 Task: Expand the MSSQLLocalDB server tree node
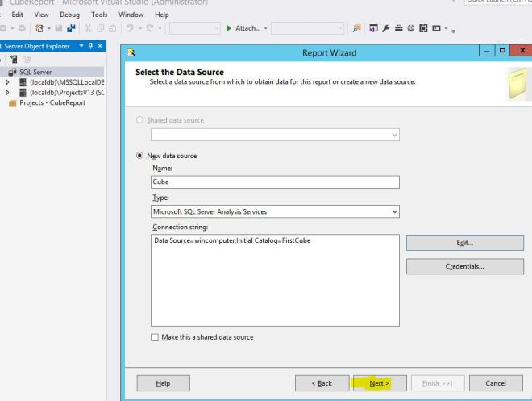(x=7, y=82)
